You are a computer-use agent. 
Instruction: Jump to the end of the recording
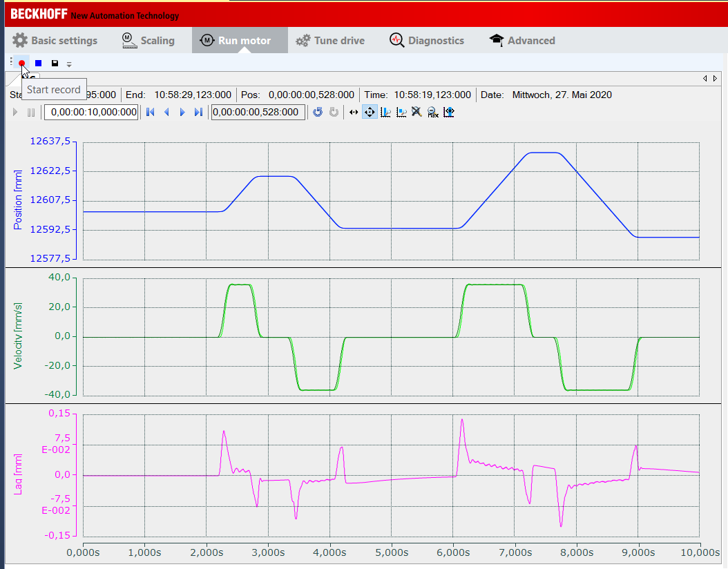[199, 113]
